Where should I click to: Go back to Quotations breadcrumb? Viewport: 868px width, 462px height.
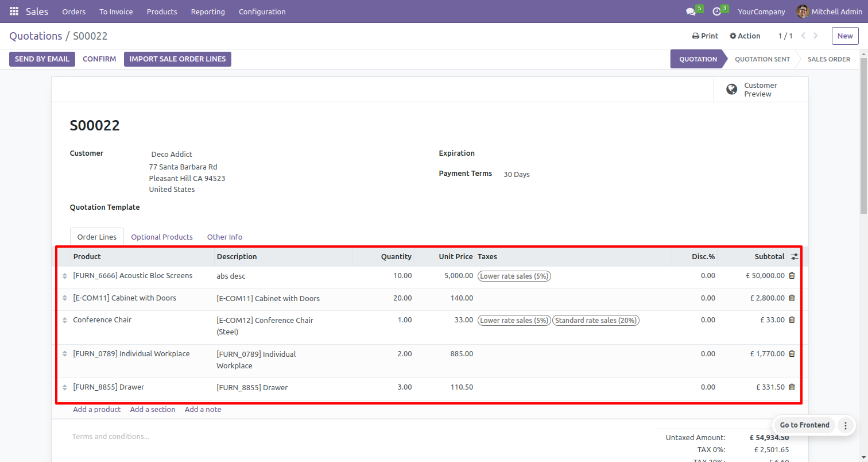tap(36, 36)
